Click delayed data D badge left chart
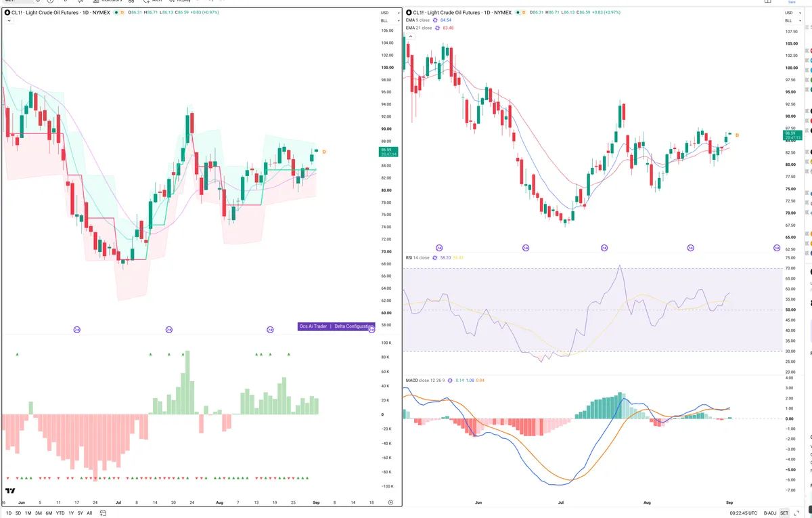The width and height of the screenshot is (812, 518). [121, 12]
